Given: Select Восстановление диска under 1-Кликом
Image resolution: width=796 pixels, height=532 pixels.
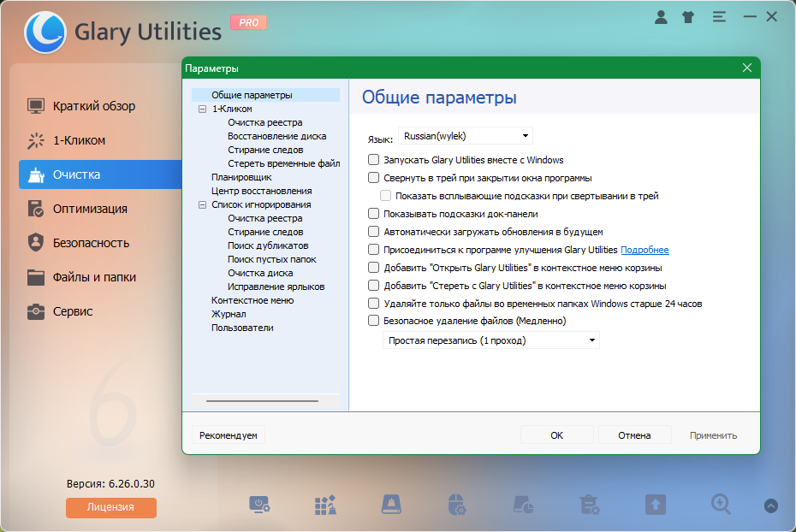Looking at the screenshot, I should [x=276, y=136].
